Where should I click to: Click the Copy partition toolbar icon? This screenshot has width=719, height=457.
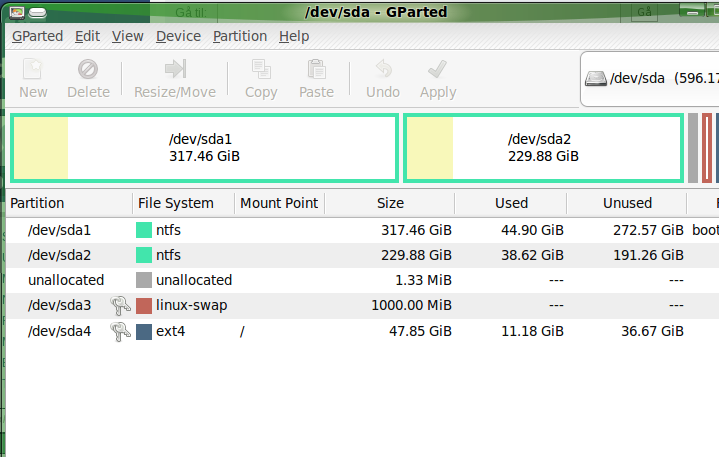point(261,70)
